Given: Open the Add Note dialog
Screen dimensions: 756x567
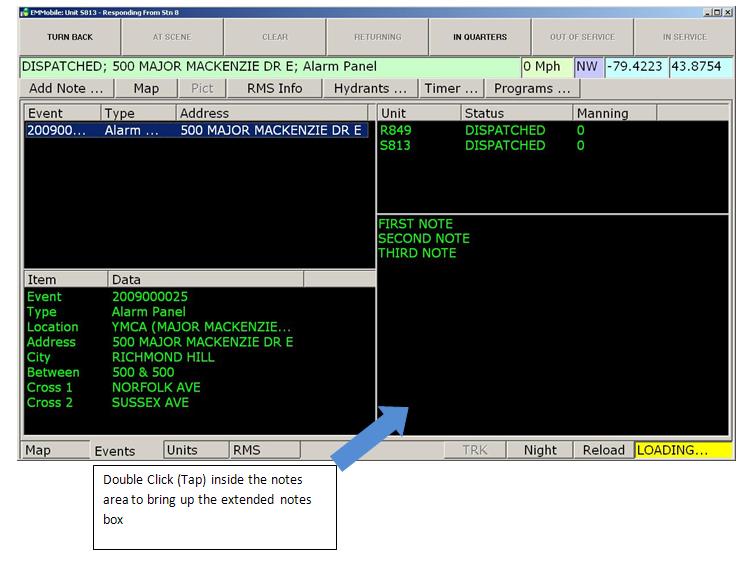Looking at the screenshot, I should tap(67, 88).
